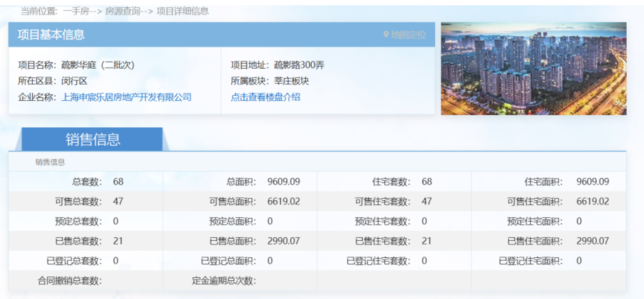644x299 pixels.
Task: Click the map pin location icon
Action: point(386,35)
